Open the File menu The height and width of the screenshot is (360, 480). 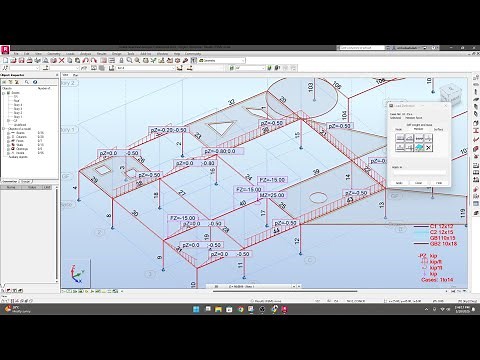click(x=16, y=54)
